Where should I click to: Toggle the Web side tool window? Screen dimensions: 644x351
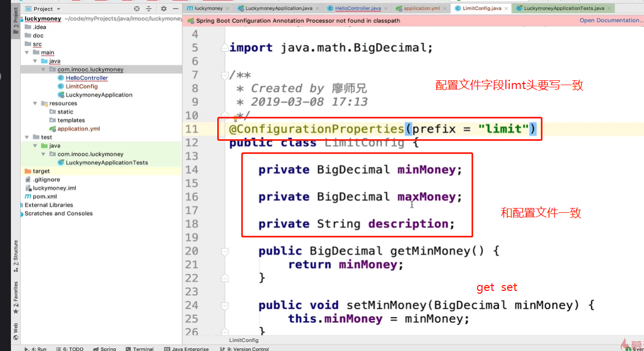pos(16,332)
